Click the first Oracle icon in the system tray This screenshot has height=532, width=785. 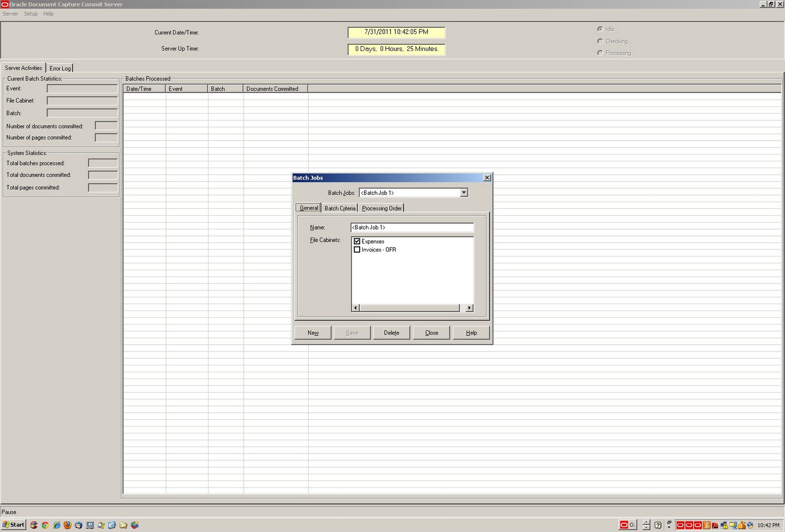[680, 525]
